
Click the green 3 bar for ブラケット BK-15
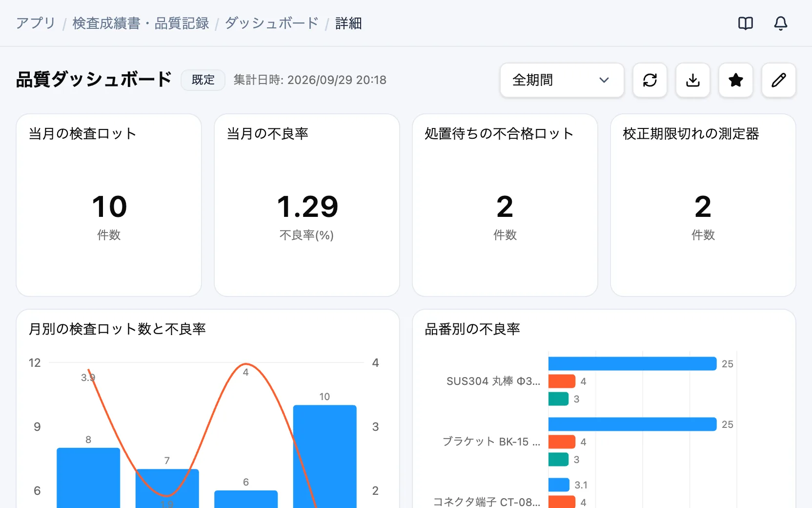558,460
